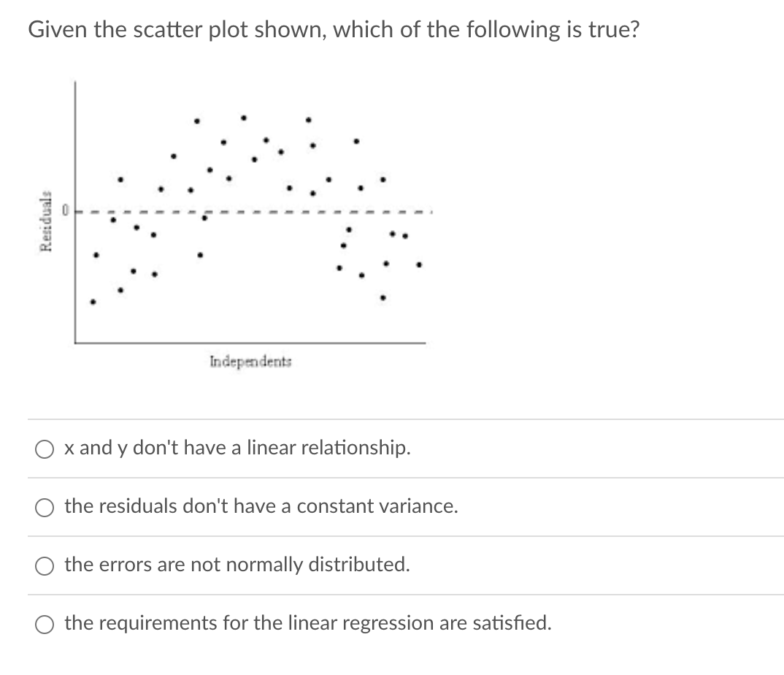Image resolution: width=784 pixels, height=675 pixels.
Task: Click the answer text "the residuals don't have a constant variance"
Action: click(x=261, y=506)
